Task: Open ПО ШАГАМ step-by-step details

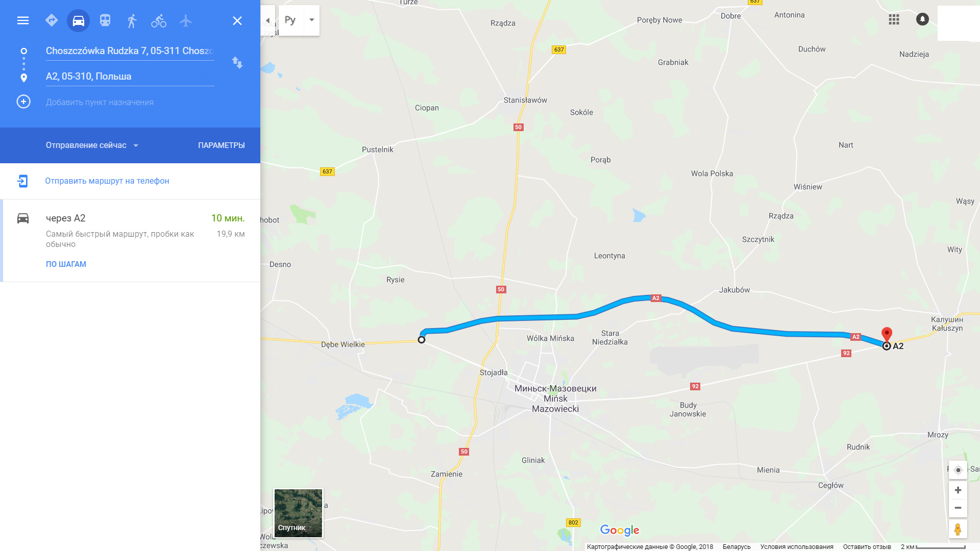Action: 66,264
